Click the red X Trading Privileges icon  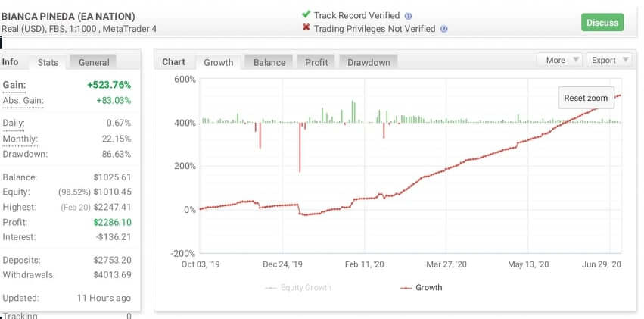coord(306,29)
